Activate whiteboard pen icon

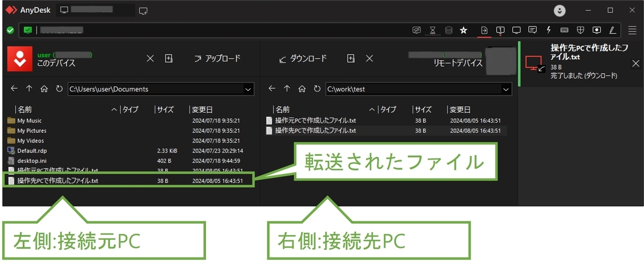[x=612, y=30]
